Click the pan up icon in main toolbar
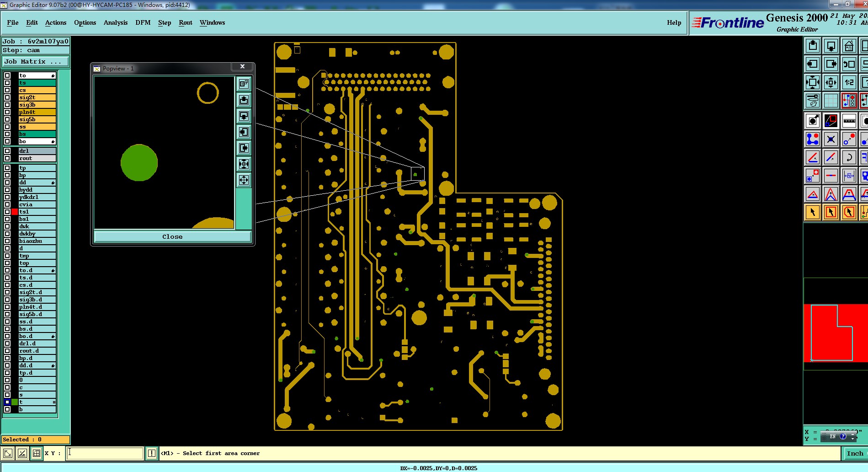 point(813,46)
